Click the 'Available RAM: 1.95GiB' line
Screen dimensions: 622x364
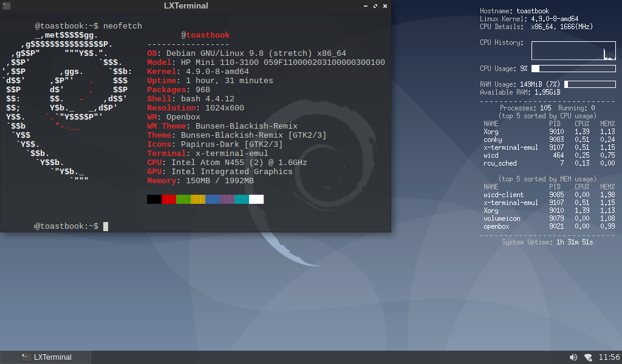click(520, 92)
